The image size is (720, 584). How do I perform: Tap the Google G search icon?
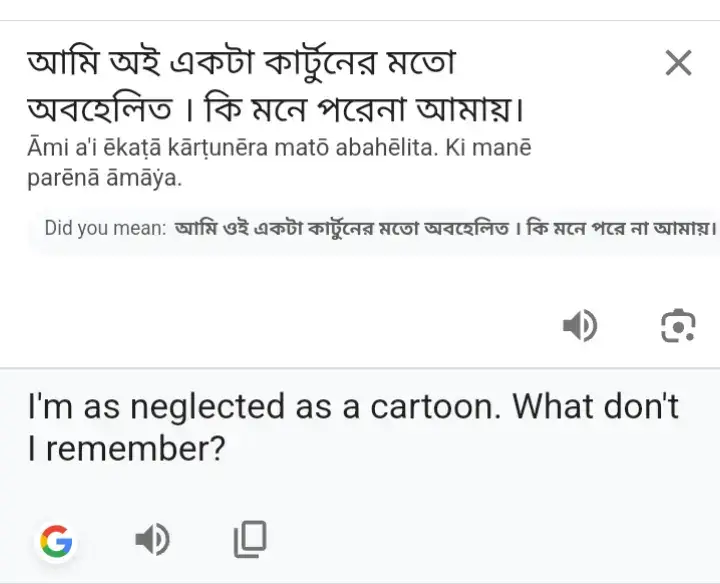click(x=56, y=540)
